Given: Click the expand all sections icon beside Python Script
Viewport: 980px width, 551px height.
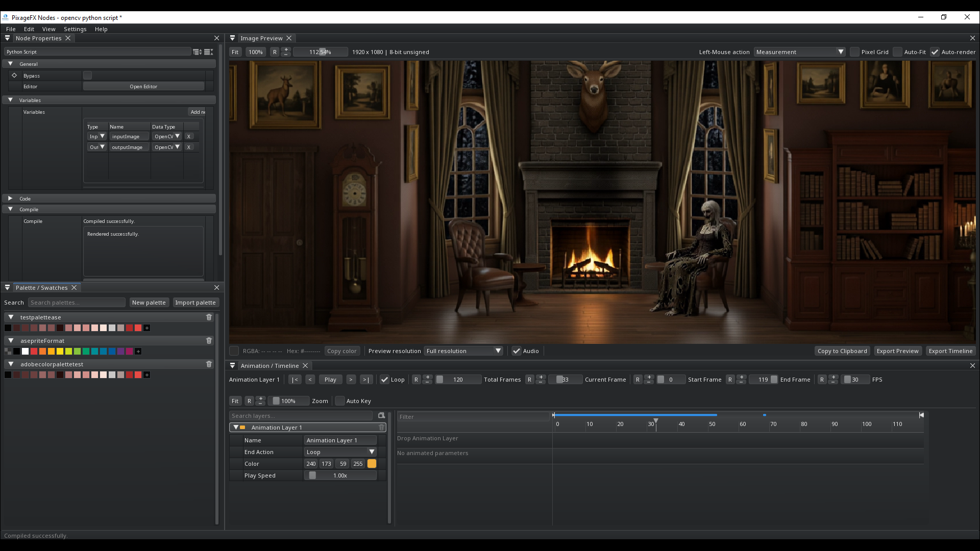Looking at the screenshot, I should click(x=197, y=52).
